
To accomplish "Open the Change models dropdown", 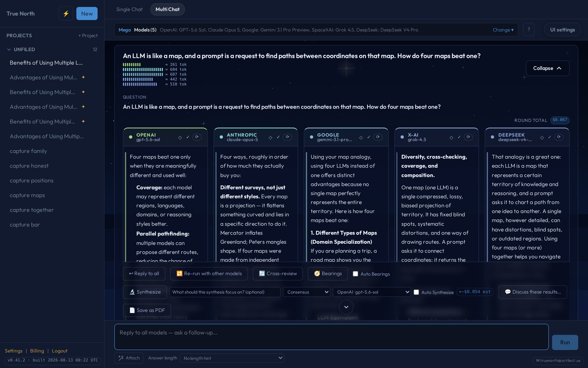I will (503, 30).
